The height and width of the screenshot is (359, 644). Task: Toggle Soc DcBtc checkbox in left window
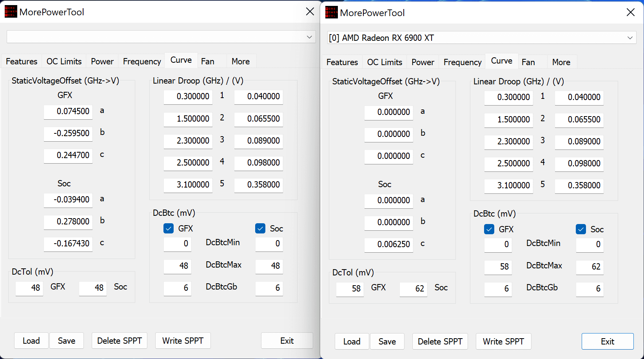[260, 228]
